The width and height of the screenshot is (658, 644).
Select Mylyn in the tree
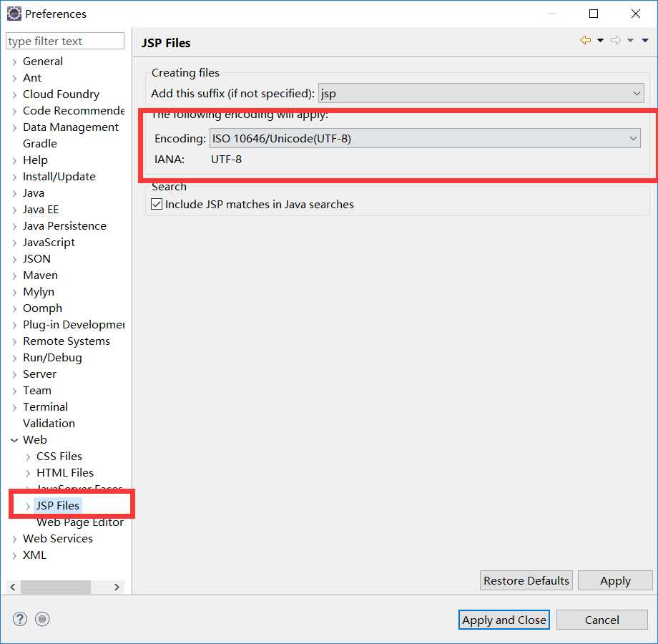coord(38,291)
